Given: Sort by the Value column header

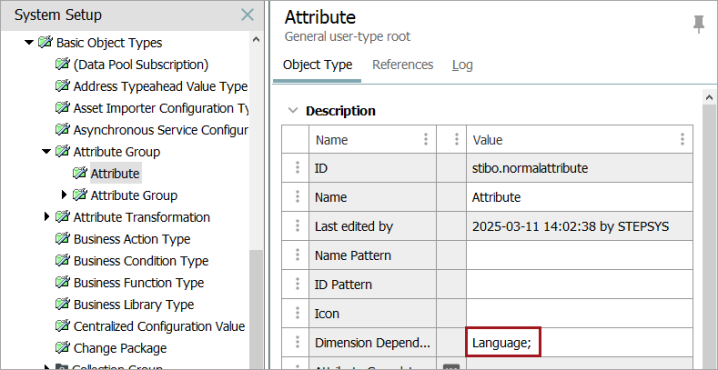Looking at the screenshot, I should coord(487,140).
